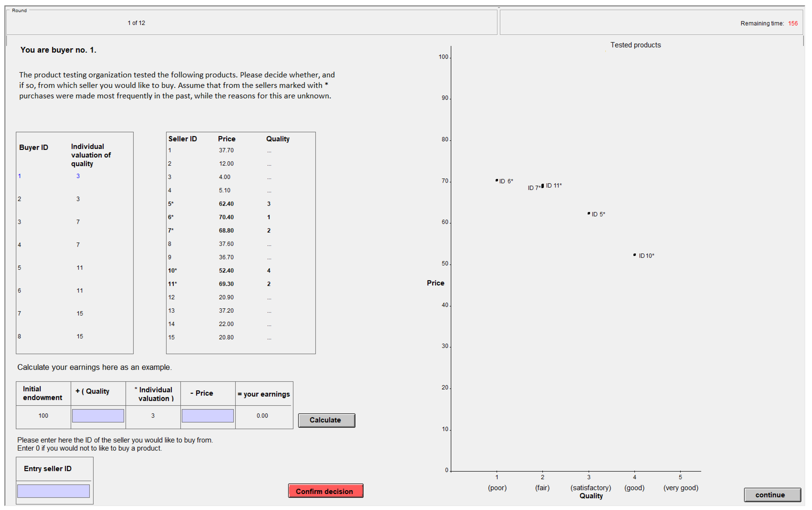Image resolution: width=812 pixels, height=510 pixels.
Task: Click the Quality column header in seller table
Action: click(278, 139)
